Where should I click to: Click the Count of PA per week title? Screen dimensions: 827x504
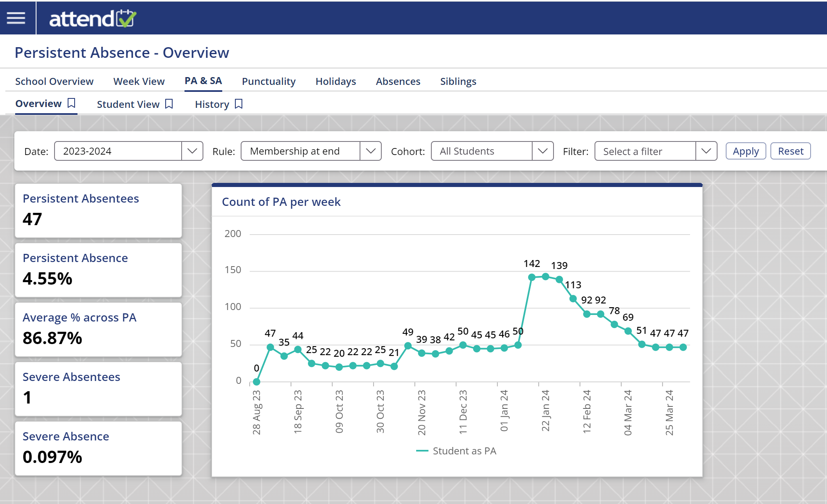(x=281, y=202)
